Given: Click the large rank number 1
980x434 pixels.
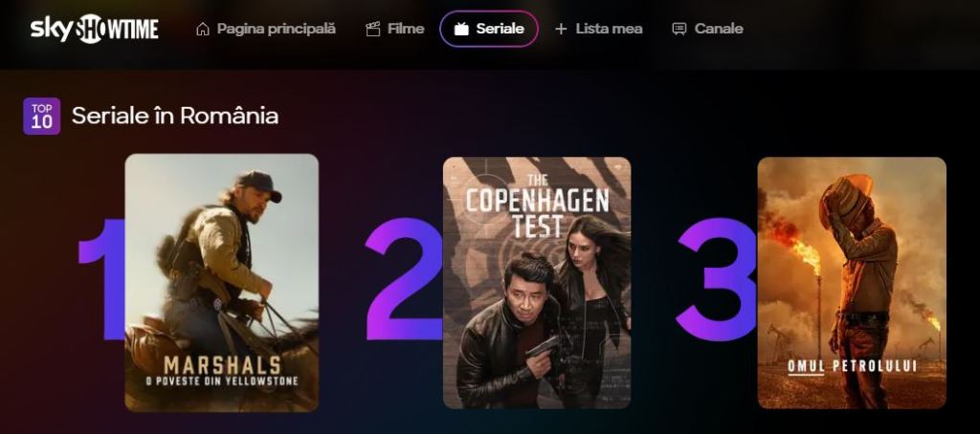Looking at the screenshot, I should tap(101, 279).
